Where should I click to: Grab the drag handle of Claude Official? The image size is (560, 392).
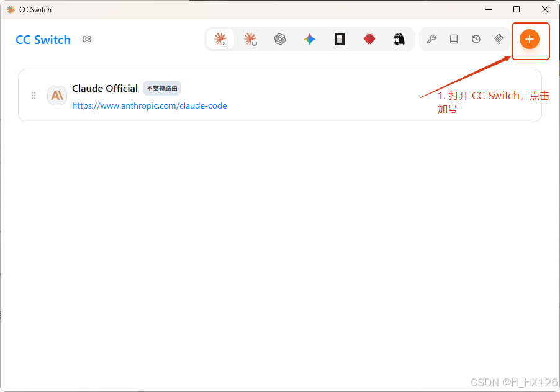pos(33,96)
